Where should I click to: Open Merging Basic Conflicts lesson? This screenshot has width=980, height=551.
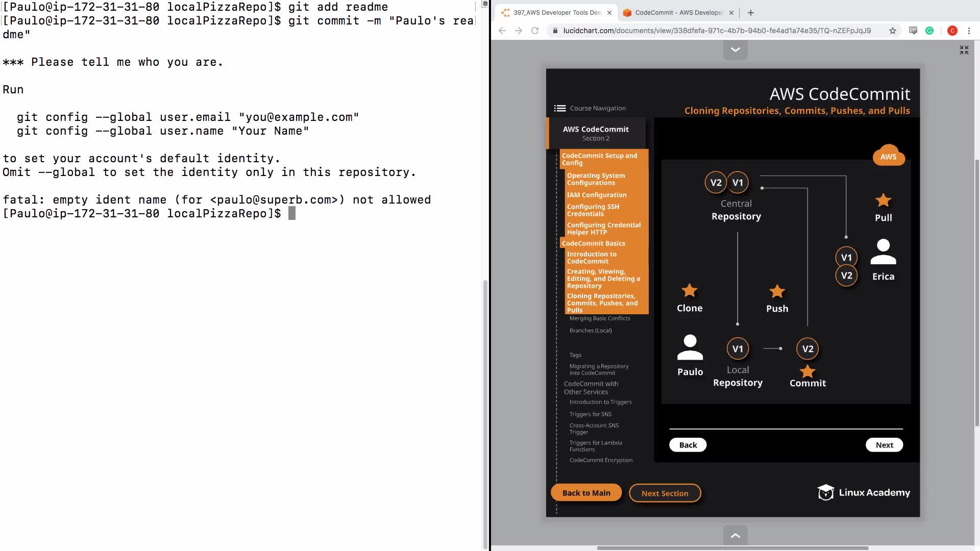tap(600, 318)
